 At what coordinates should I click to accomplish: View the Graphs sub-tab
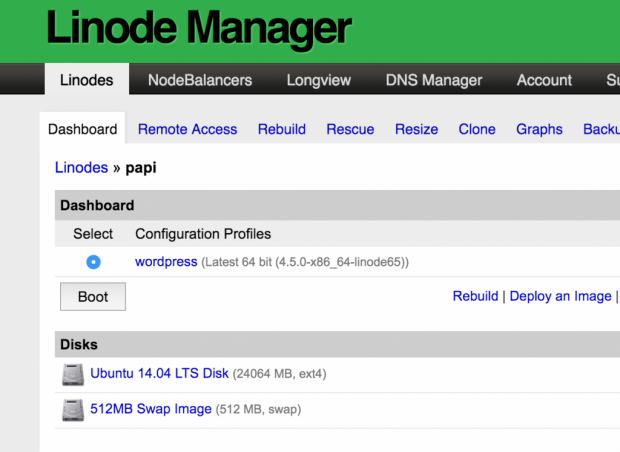tap(539, 129)
